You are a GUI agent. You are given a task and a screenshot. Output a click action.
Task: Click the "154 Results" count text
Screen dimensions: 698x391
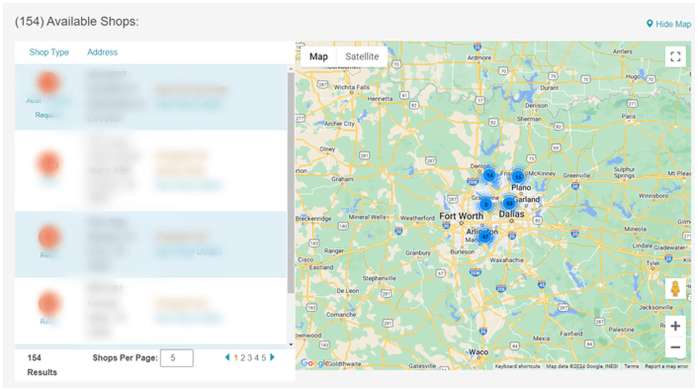(x=42, y=365)
